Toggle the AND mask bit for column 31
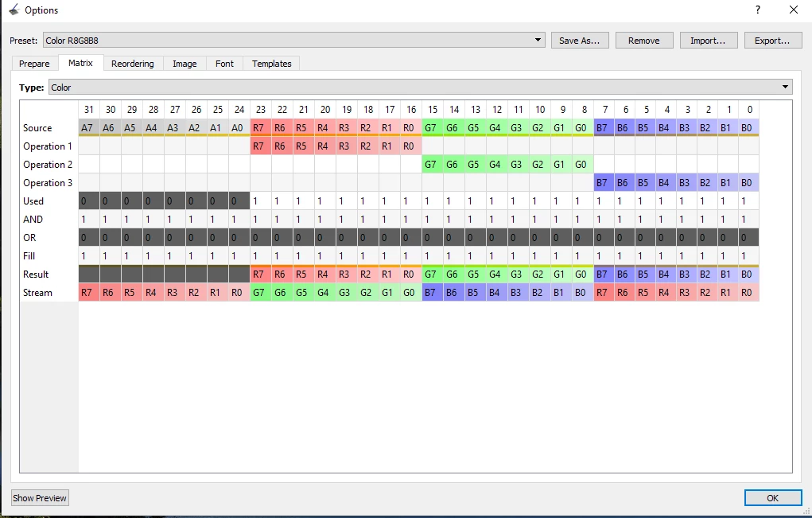This screenshot has width=812, height=518. [x=89, y=219]
